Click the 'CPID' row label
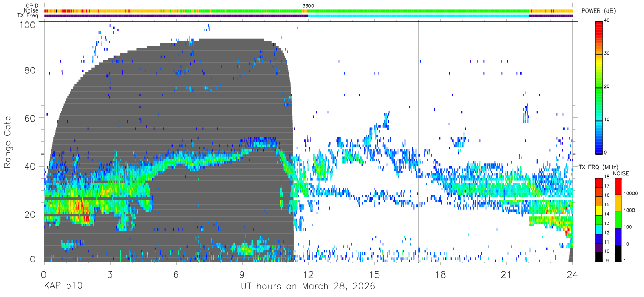This screenshot has width=644, height=297. (x=33, y=6)
